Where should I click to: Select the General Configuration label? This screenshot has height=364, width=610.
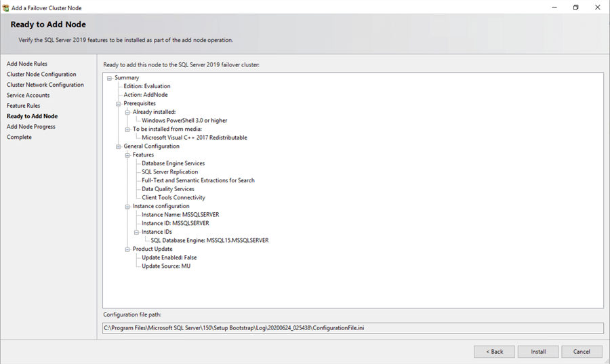tap(152, 146)
